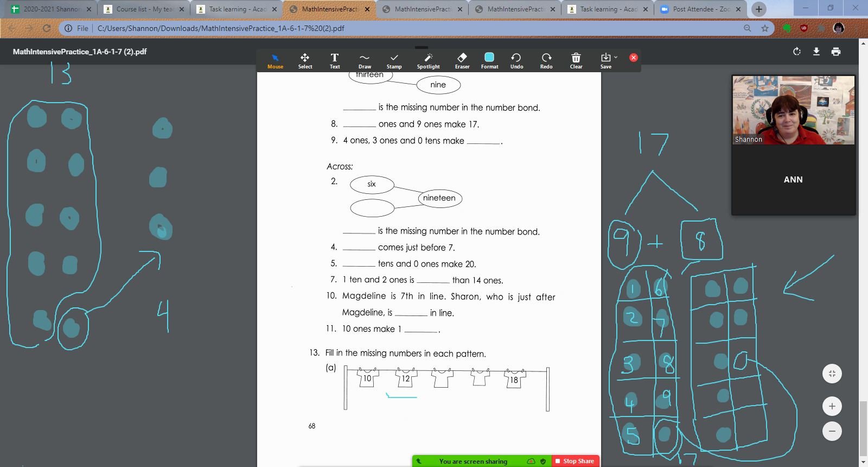This screenshot has height=467, width=868.
Task: Stop the Zoom screen share
Action: click(x=575, y=461)
